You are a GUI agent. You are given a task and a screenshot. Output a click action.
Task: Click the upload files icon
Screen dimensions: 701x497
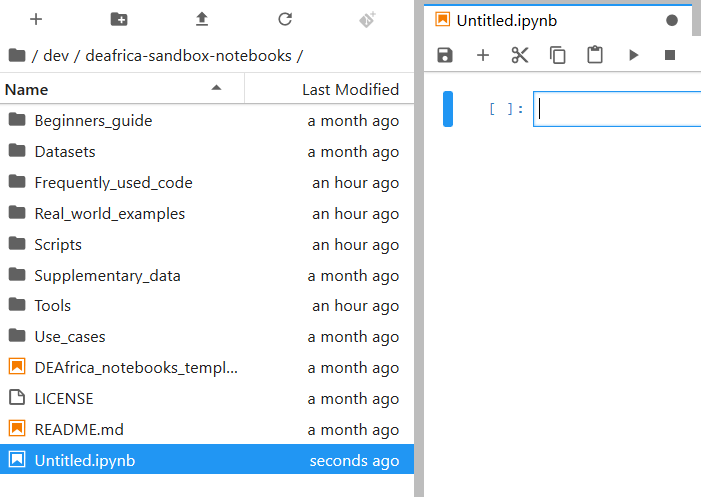tap(202, 19)
